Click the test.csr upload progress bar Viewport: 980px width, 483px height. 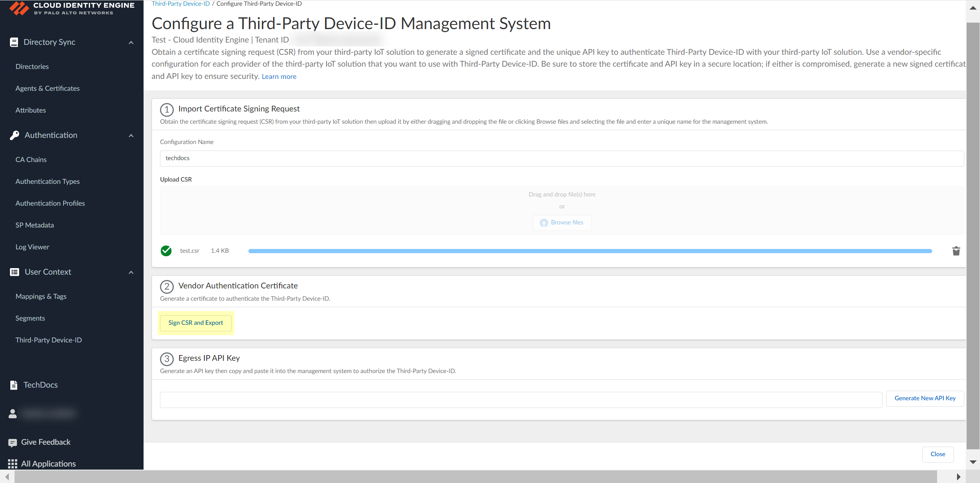point(590,251)
